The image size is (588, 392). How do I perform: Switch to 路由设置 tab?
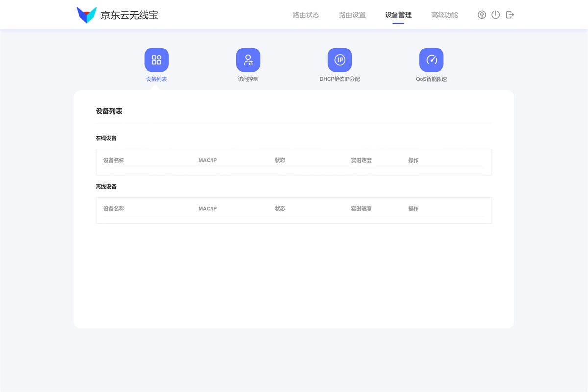coord(351,15)
